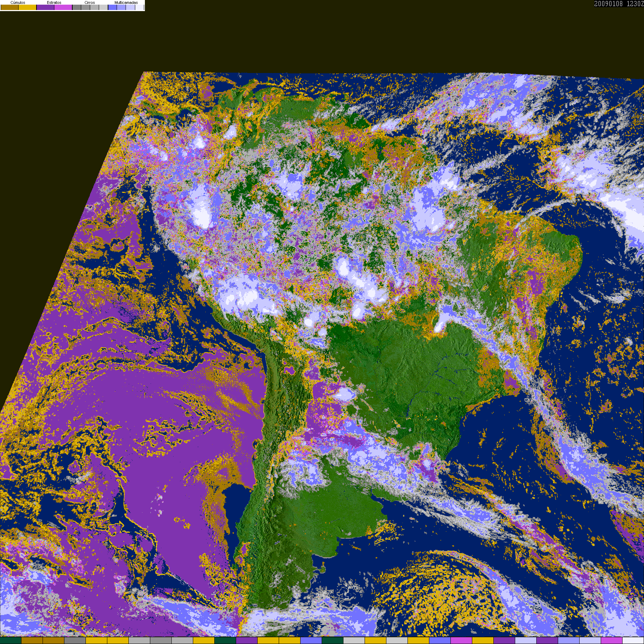The width and height of the screenshot is (644, 644).
Task: Click the Estratos legend label
Action: point(54,3)
